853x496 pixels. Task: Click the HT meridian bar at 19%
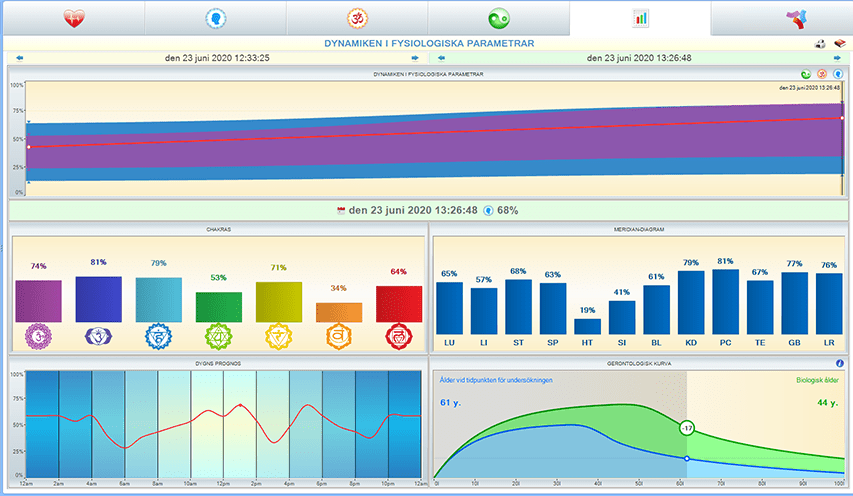coord(587,326)
